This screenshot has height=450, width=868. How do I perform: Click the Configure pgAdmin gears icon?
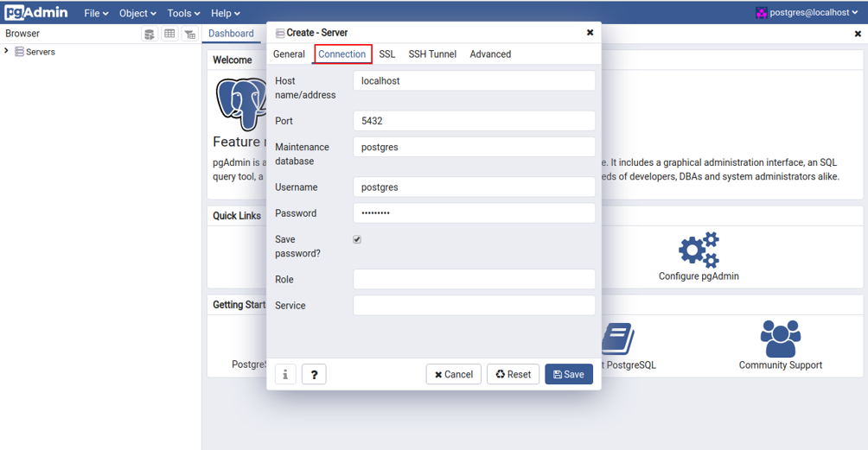699,250
